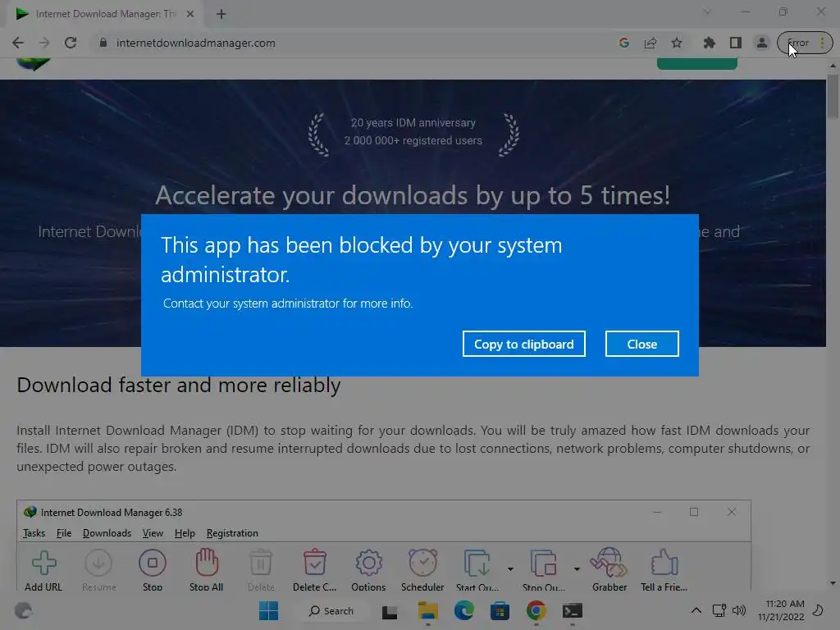840x630 pixels.
Task: Click the Start Queue icon in IDM
Action: [477, 570]
